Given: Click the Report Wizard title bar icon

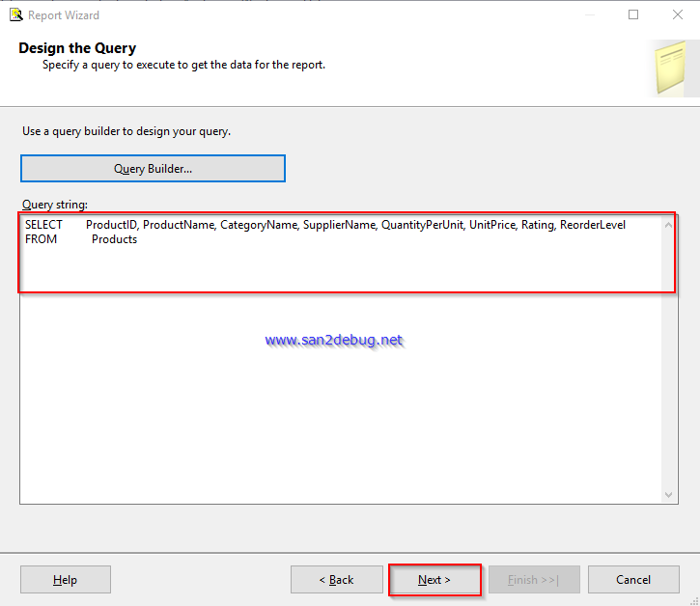Looking at the screenshot, I should [x=16, y=14].
